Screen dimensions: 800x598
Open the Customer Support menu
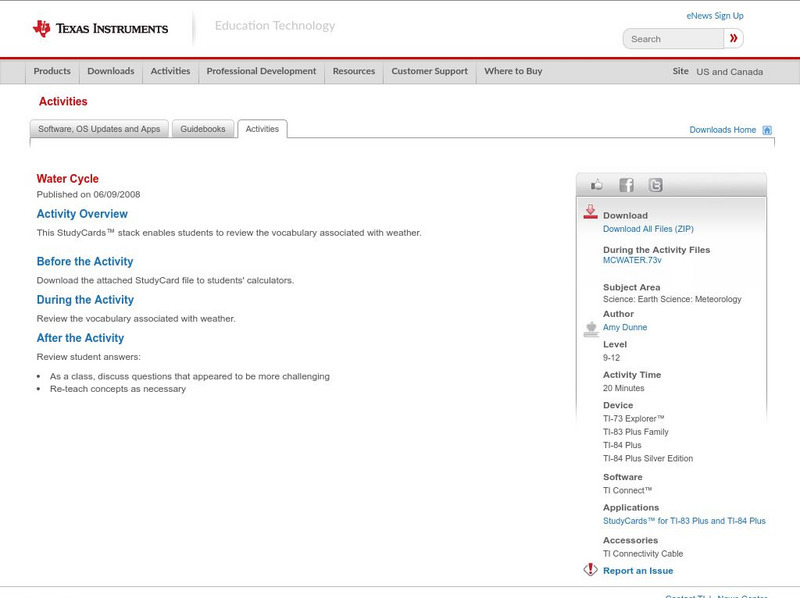click(x=429, y=72)
